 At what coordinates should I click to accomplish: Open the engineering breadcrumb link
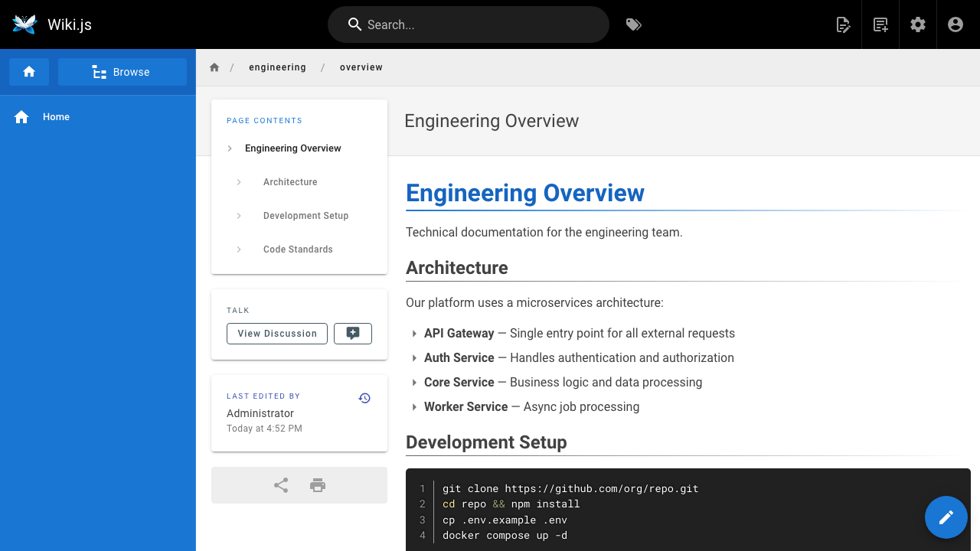277,67
